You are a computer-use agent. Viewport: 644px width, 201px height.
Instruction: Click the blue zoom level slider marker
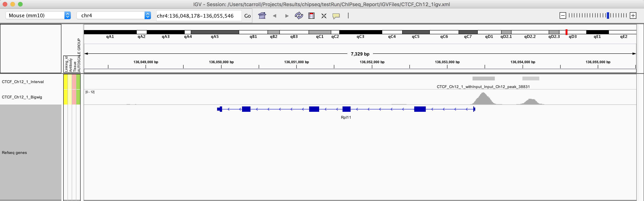click(x=608, y=16)
